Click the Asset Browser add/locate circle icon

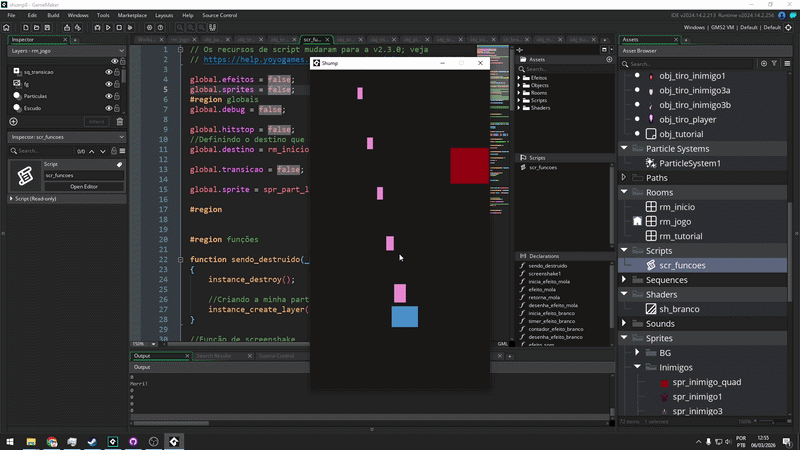764,64
